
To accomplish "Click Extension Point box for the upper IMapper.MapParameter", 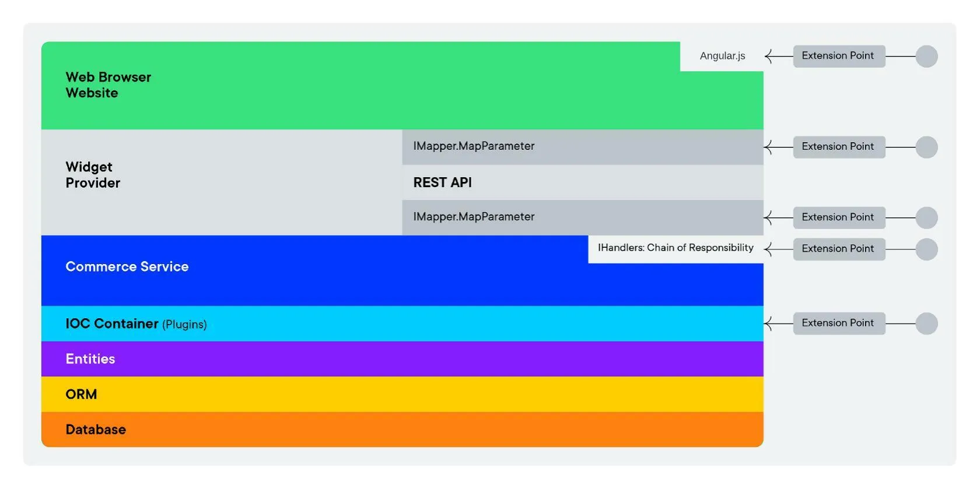I will tap(839, 147).
